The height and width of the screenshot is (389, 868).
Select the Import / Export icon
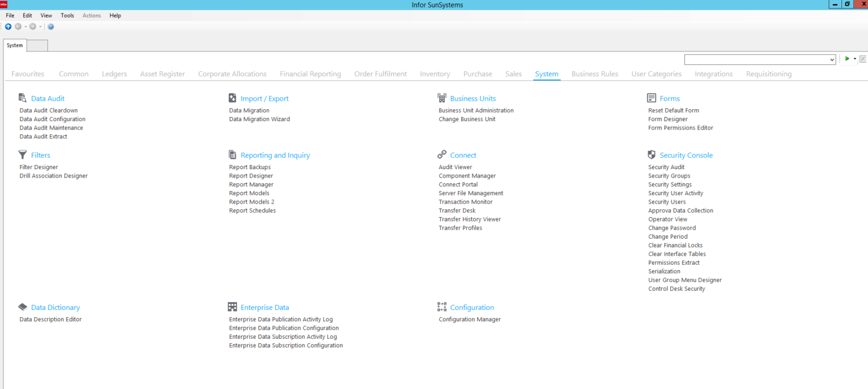232,98
